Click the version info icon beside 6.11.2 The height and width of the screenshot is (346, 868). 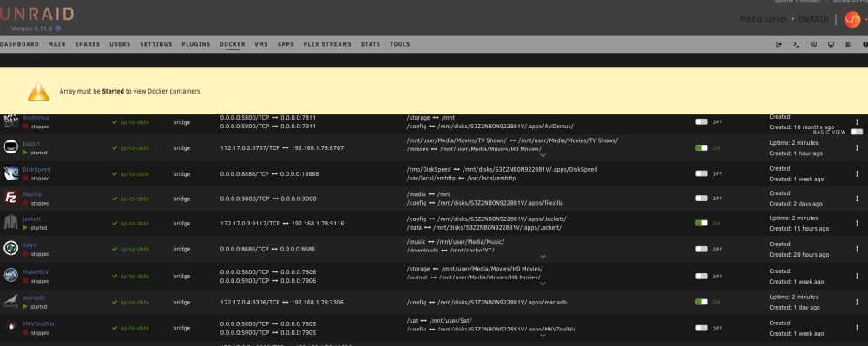(x=57, y=29)
